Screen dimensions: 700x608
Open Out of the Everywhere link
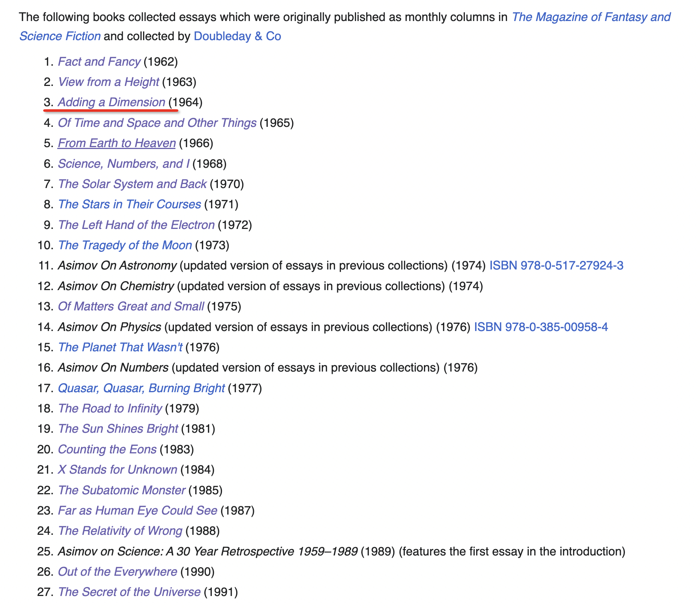tap(118, 572)
